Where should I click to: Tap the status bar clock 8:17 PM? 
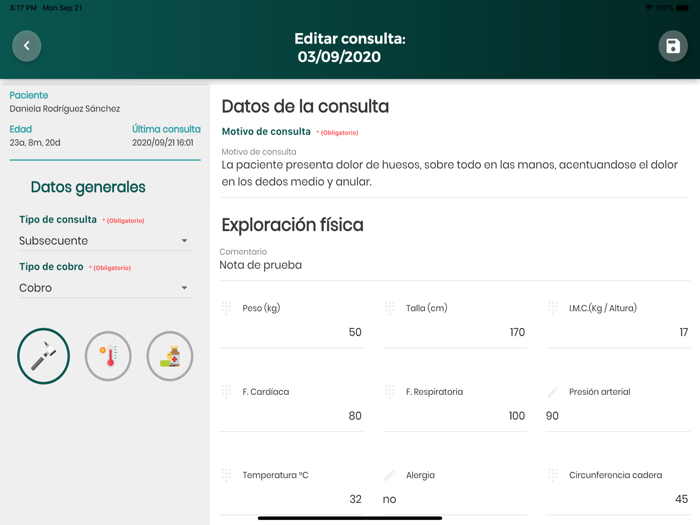(x=23, y=8)
